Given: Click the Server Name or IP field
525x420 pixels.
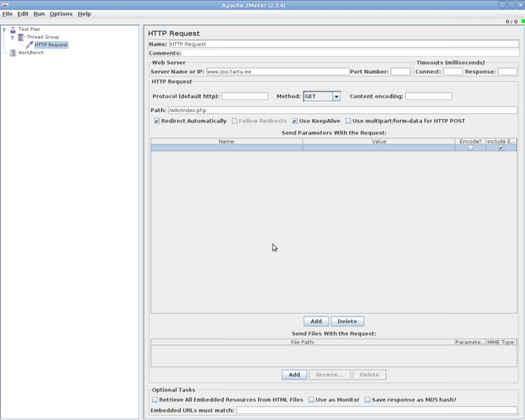Looking at the screenshot, I should coord(277,71).
